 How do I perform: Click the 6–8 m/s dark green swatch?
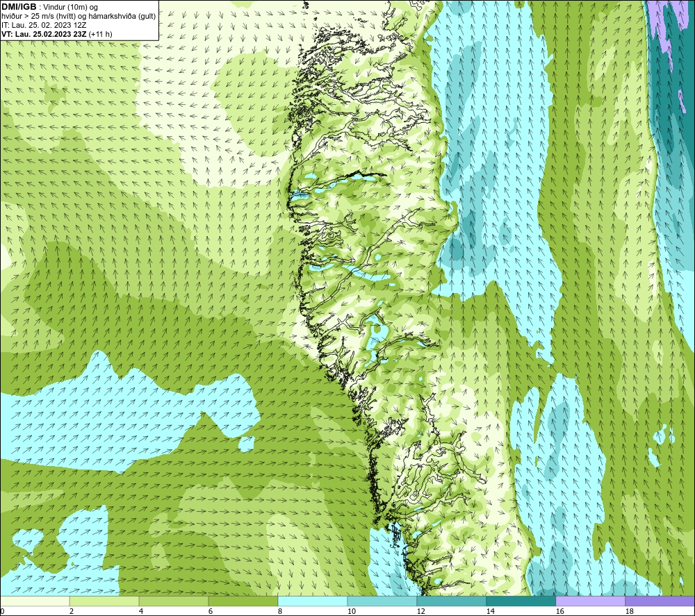click(243, 601)
